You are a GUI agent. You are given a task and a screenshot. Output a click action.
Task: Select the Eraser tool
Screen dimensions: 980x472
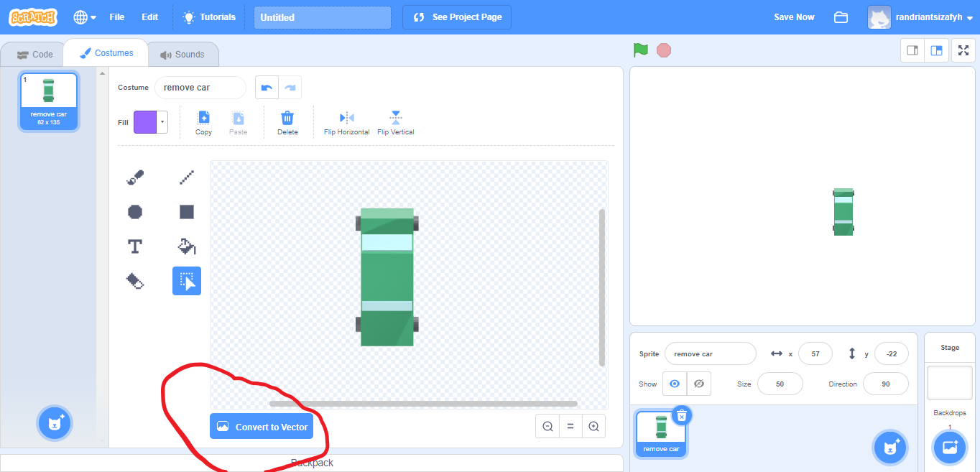click(x=135, y=281)
